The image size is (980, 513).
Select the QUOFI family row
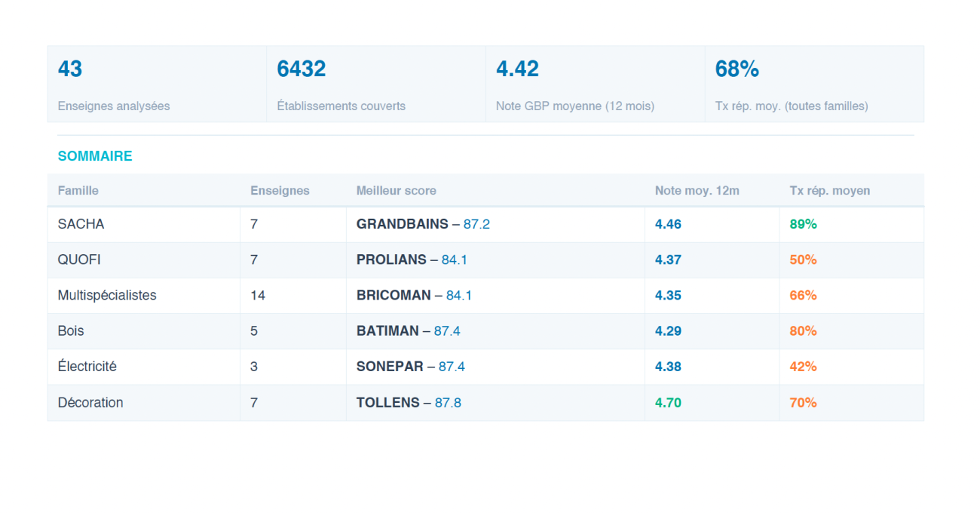485,260
